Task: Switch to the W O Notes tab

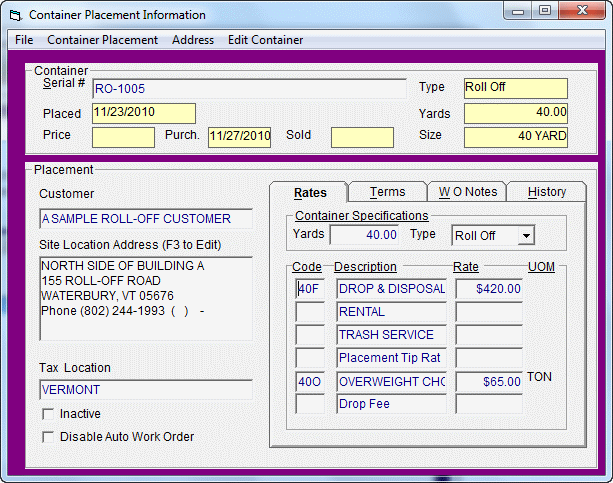Action: point(468,192)
